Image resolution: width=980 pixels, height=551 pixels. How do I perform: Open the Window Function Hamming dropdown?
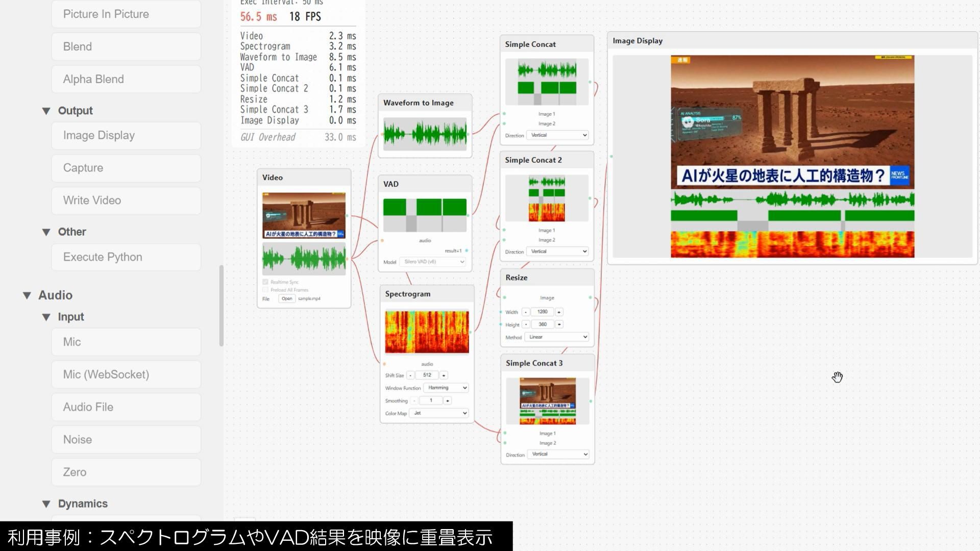point(446,388)
